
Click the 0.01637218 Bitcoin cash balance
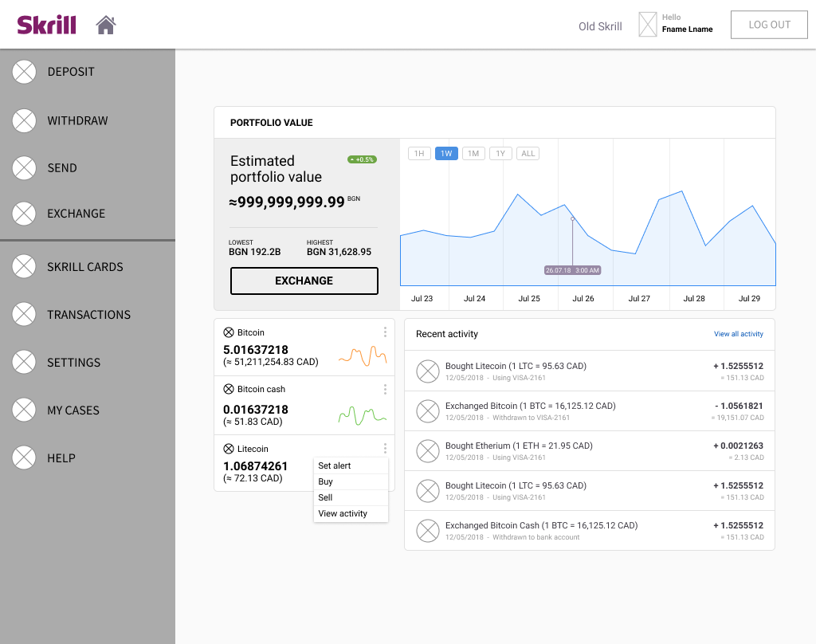[256, 410]
